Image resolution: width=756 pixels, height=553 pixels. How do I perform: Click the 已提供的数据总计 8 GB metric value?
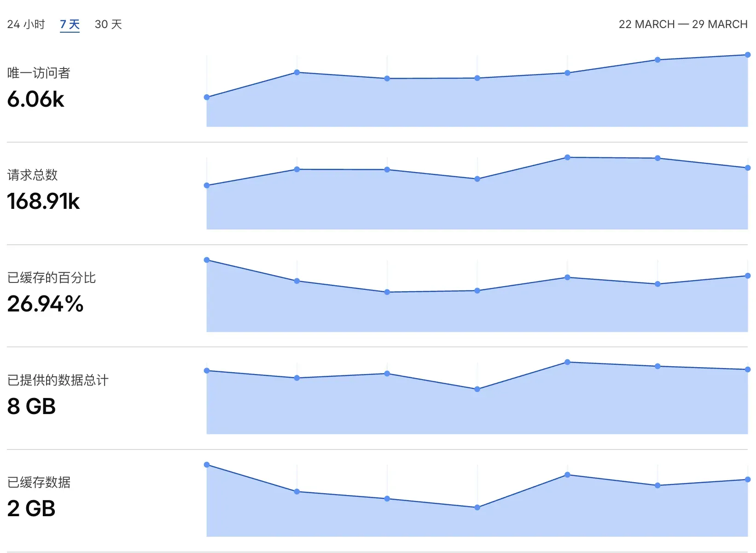click(31, 407)
